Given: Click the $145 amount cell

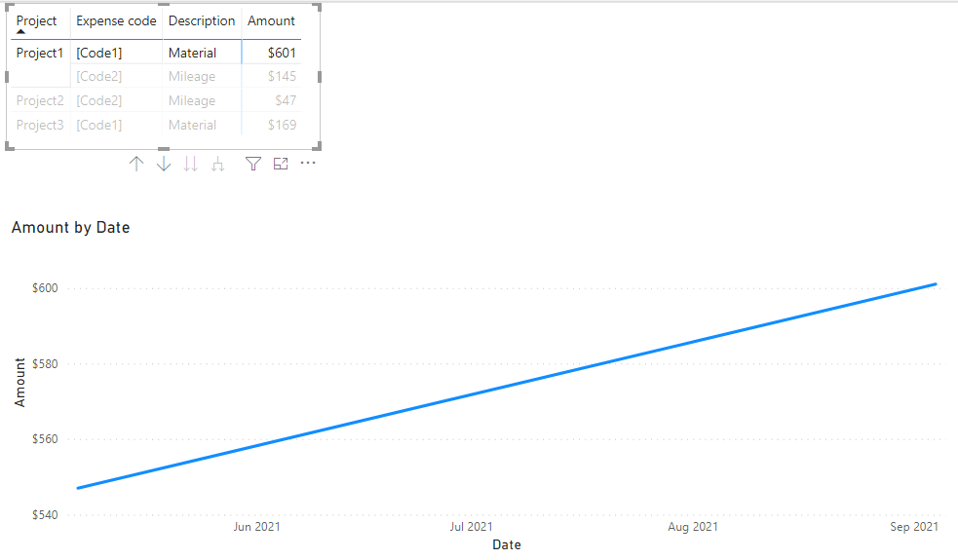Looking at the screenshot, I should point(282,76).
